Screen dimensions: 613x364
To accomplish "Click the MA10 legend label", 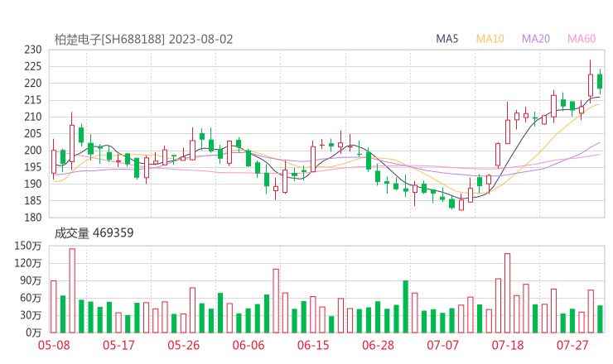I will 490,39.
